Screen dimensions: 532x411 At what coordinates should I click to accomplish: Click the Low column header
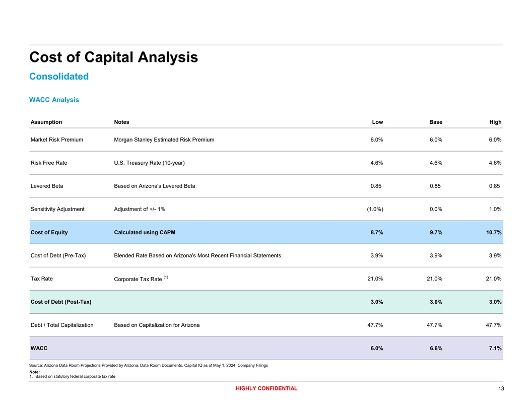(x=377, y=122)
